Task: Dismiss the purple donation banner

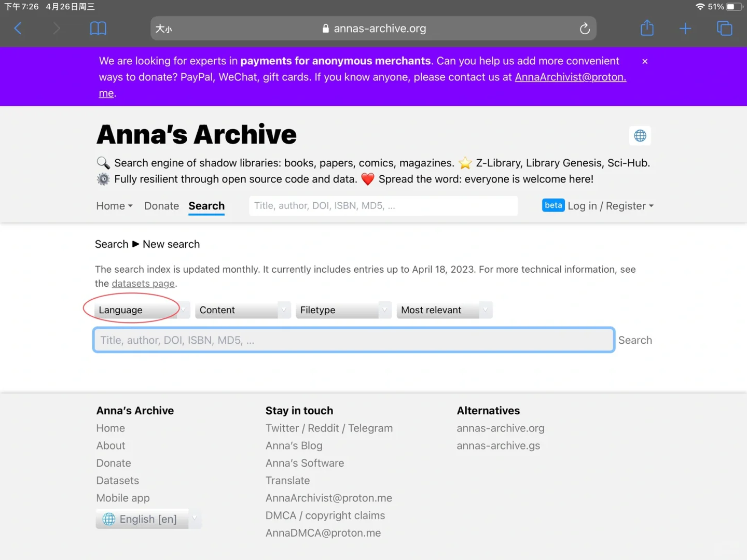Action: tap(645, 61)
